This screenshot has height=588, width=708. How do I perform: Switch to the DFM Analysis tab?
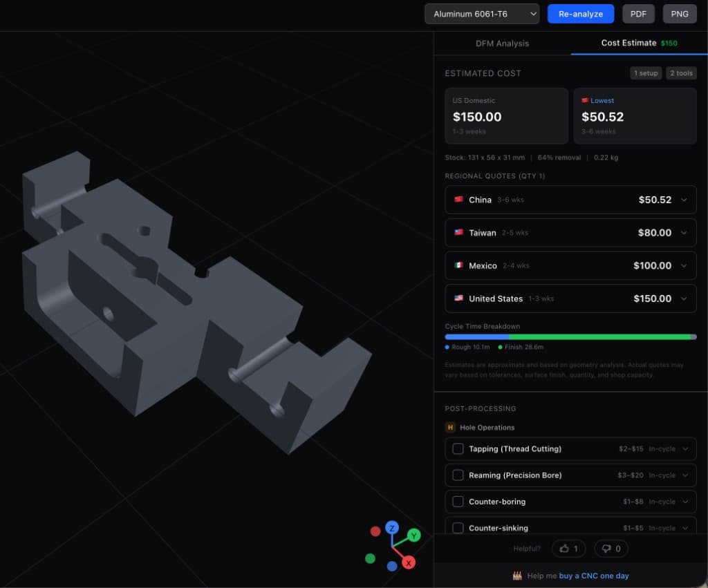(503, 43)
